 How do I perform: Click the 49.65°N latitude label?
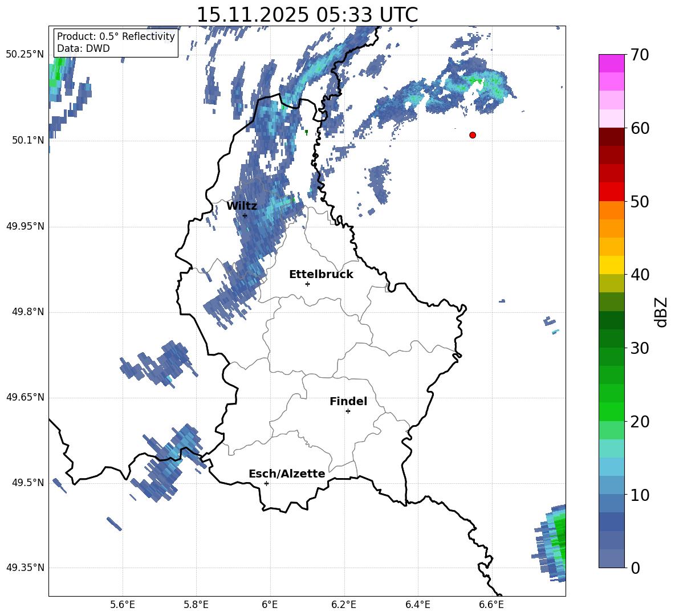click(x=25, y=397)
